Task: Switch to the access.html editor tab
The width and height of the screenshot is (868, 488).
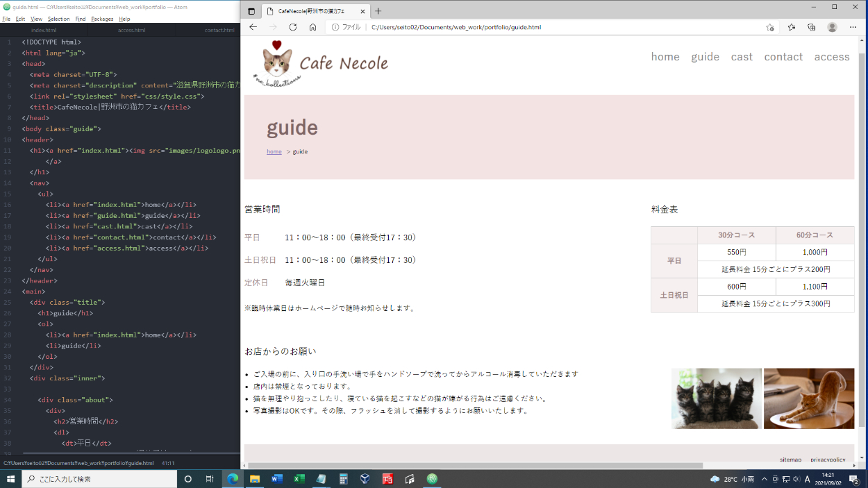Action: tap(131, 31)
